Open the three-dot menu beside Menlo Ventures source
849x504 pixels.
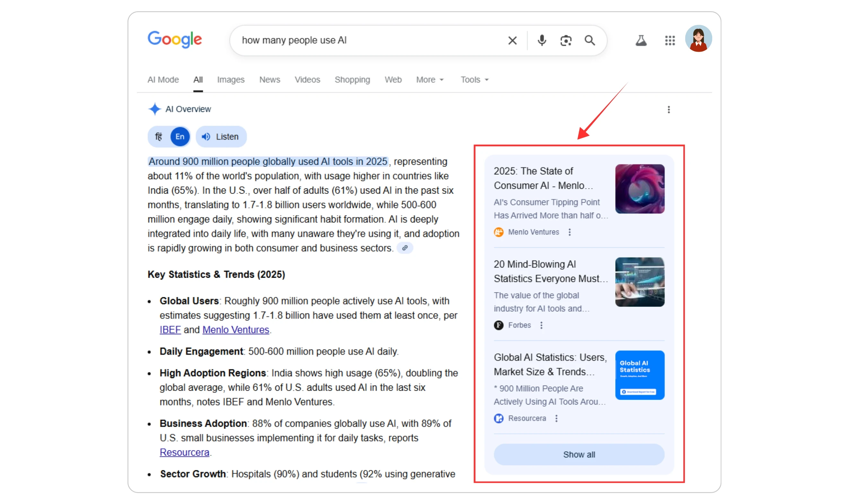[570, 232]
